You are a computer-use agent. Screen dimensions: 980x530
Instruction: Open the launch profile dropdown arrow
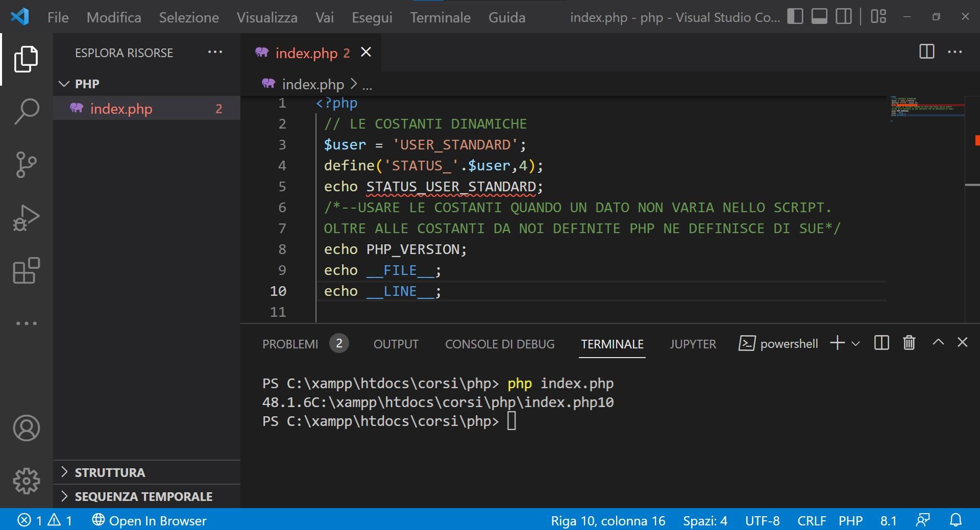856,344
